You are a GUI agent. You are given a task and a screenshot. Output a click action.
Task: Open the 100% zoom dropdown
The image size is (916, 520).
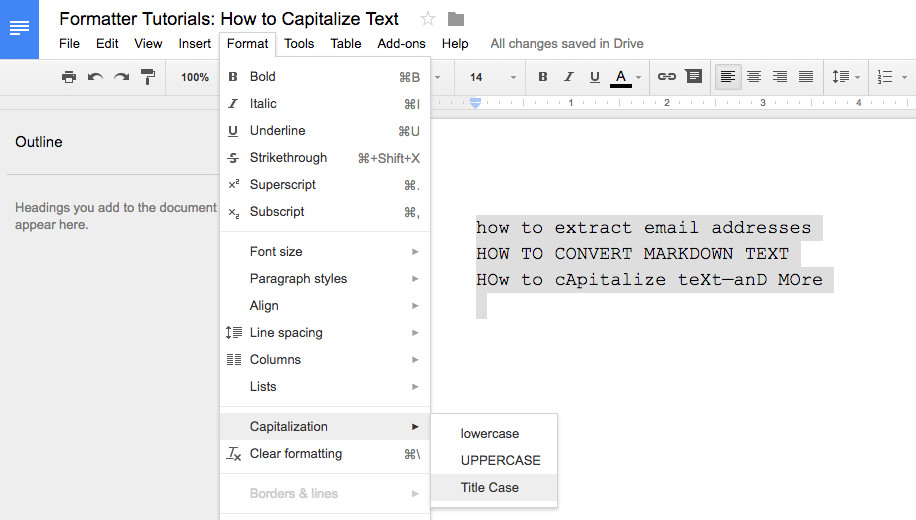coord(195,77)
